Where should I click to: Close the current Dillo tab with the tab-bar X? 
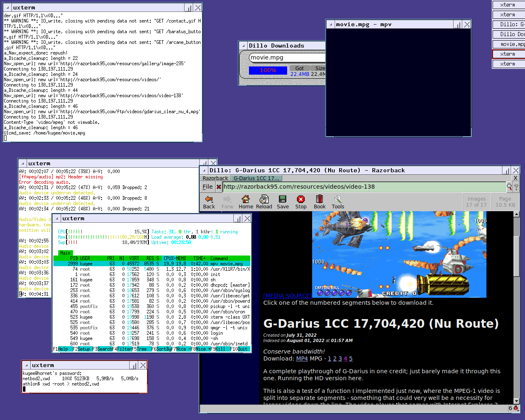516,178
